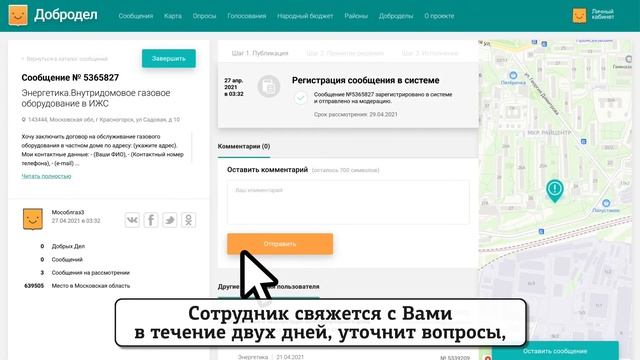The width and height of the screenshot is (640, 360).
Task: Click the Место в Московская область row
Action: 77,286
